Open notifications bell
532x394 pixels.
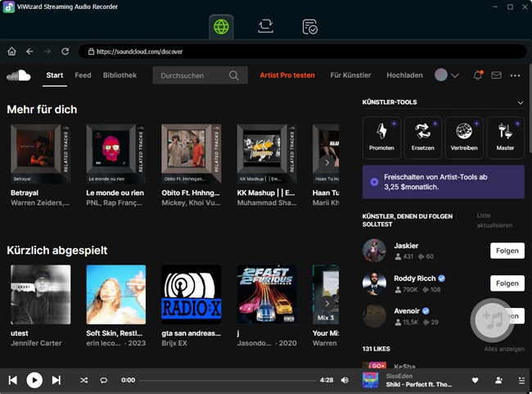click(478, 75)
